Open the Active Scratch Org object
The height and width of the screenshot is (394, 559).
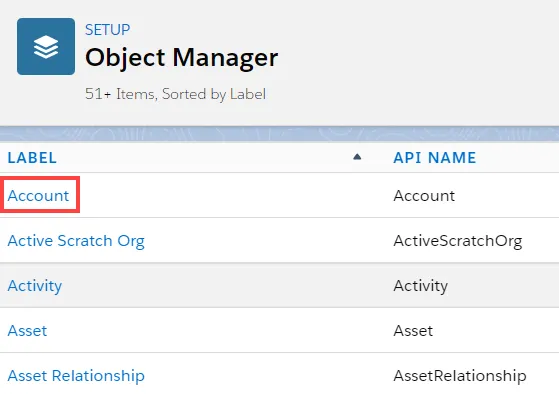pyautogui.click(x=76, y=241)
